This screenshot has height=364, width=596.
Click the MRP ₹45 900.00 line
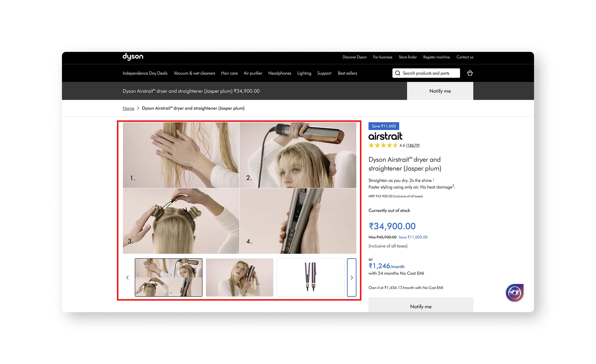pyautogui.click(x=395, y=196)
